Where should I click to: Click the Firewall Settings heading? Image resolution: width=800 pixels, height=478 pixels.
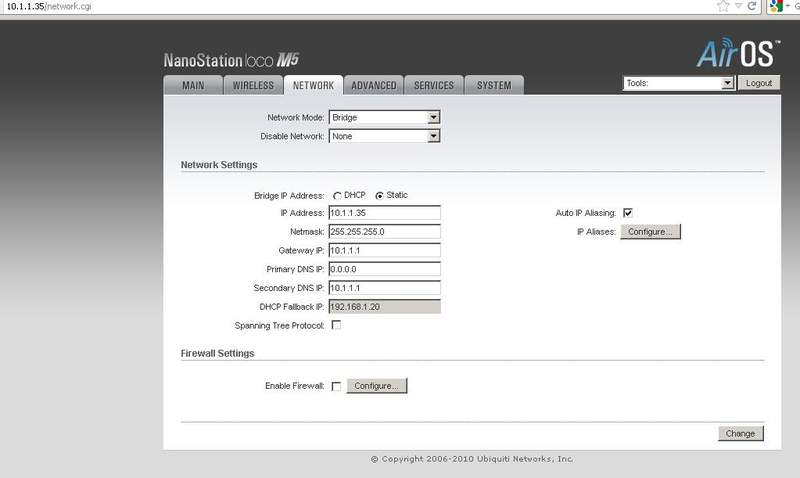[x=217, y=354]
